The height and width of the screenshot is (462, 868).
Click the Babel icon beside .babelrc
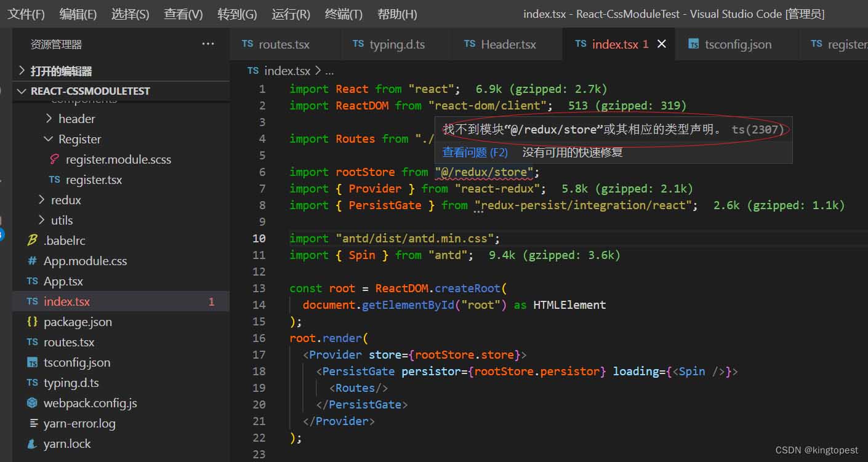click(x=33, y=241)
